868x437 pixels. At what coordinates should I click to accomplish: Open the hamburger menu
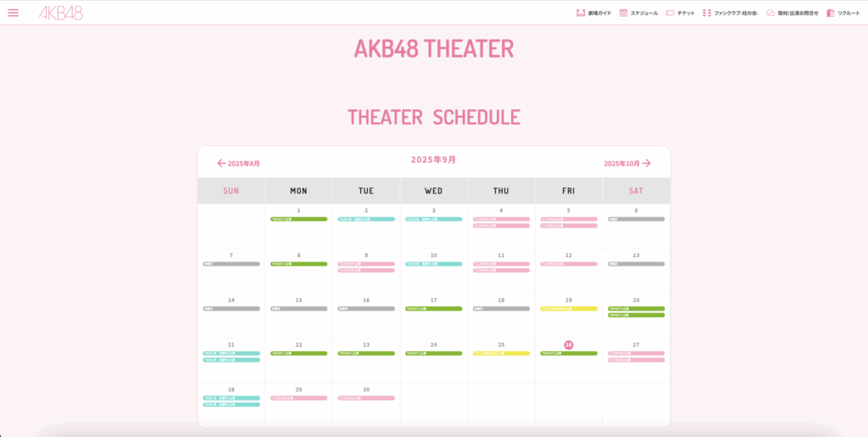[x=13, y=13]
